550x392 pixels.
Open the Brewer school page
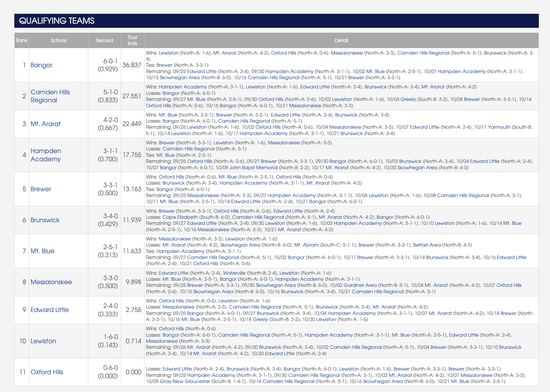pos(41,189)
